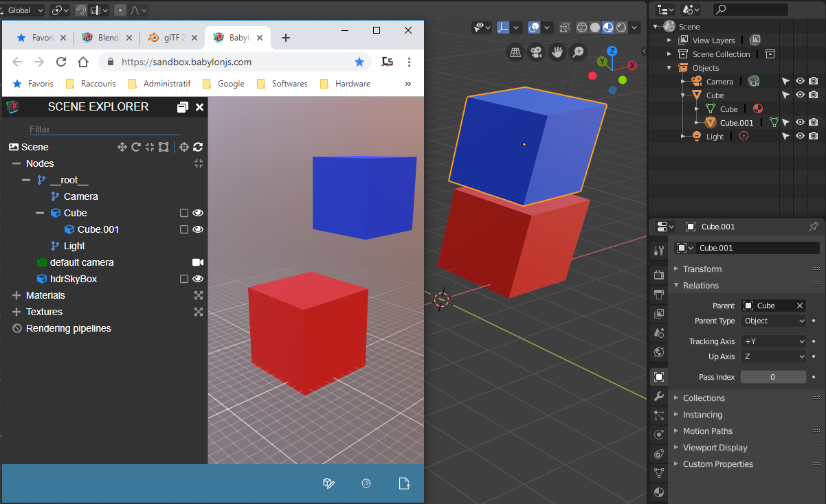
Task: Open the Global transform orientation dropdown
Action: click(x=21, y=10)
